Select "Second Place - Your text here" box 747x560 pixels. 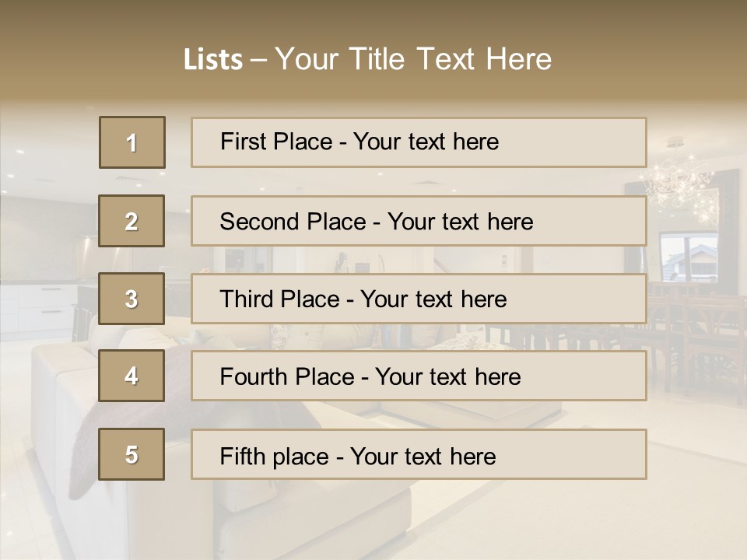[x=419, y=221]
